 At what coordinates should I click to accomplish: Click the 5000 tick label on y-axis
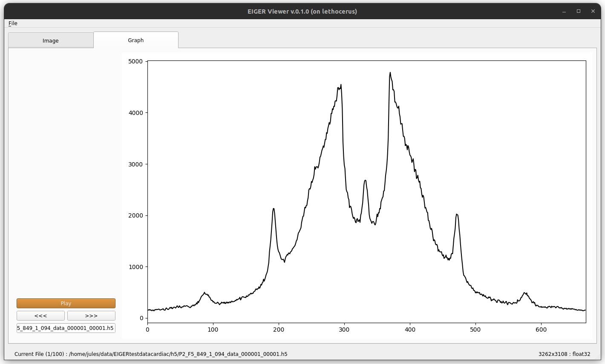[135, 61]
